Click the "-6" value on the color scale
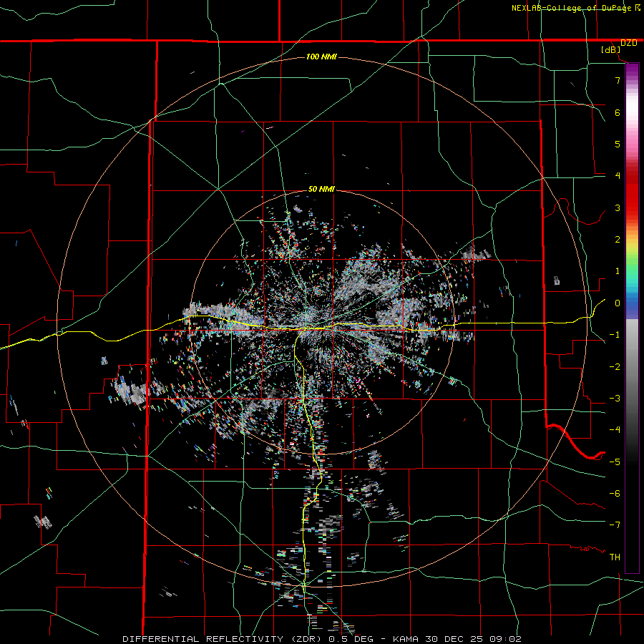644x644 pixels. (615, 493)
